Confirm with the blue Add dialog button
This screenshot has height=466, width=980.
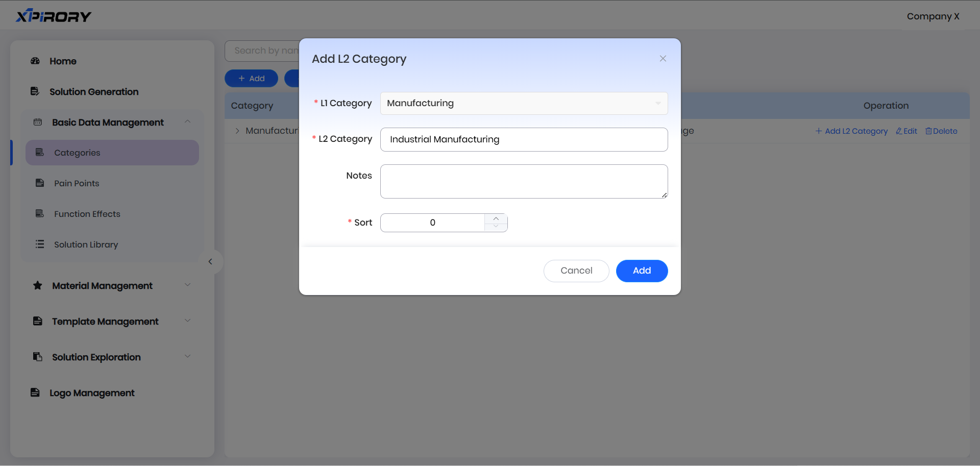coord(642,271)
